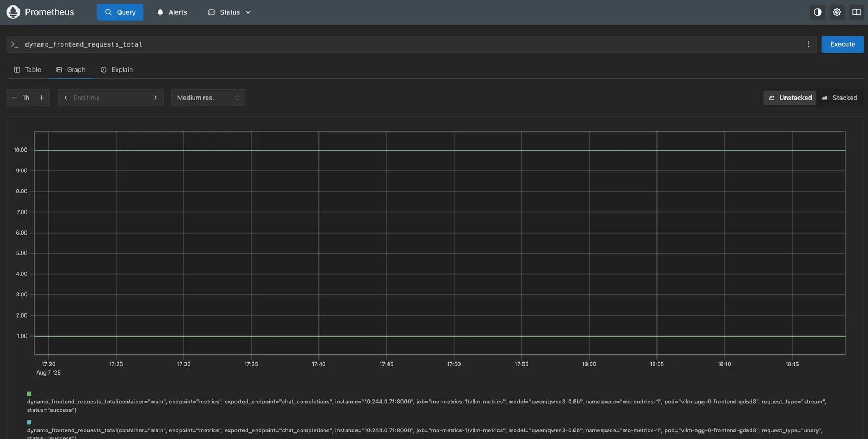Image resolution: width=868 pixels, height=439 pixels.
Task: Select the Unstacked graph mode
Action: click(x=790, y=98)
